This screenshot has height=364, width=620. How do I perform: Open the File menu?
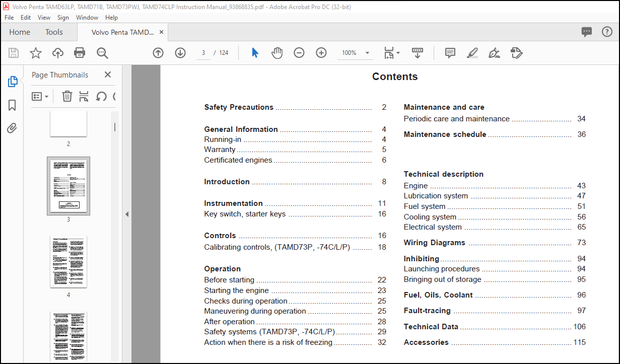9,17
